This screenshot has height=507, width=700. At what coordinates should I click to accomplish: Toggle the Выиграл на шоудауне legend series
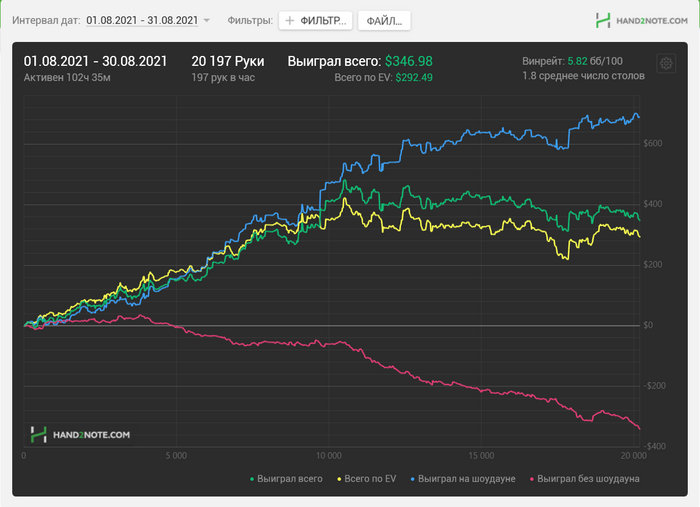(462, 479)
